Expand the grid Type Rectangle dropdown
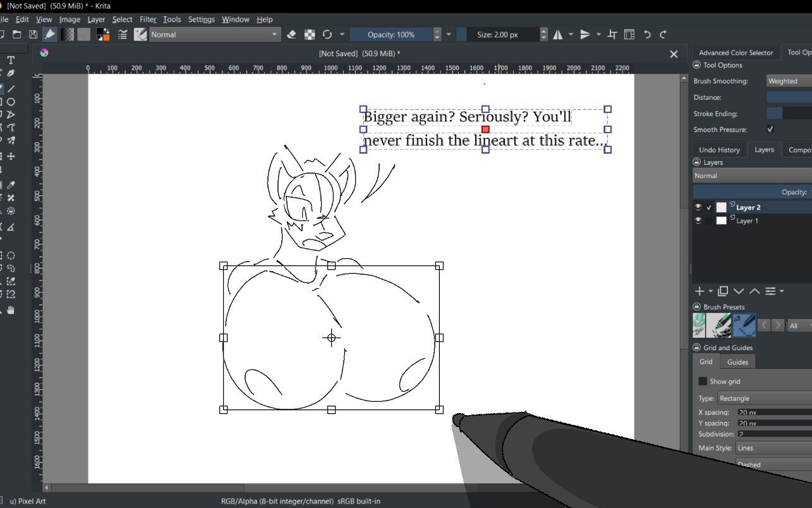This screenshot has width=812, height=508. click(x=765, y=399)
